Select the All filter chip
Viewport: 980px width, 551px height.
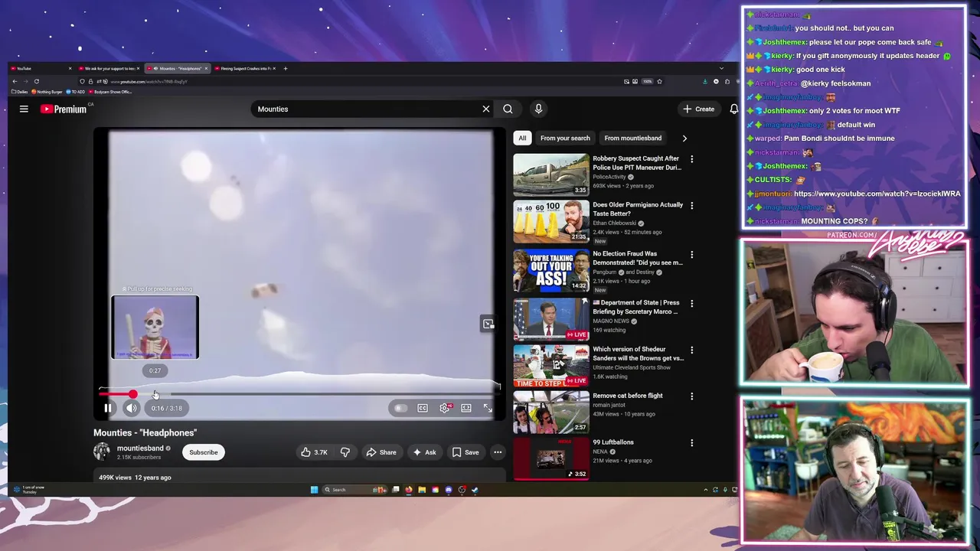(x=522, y=138)
